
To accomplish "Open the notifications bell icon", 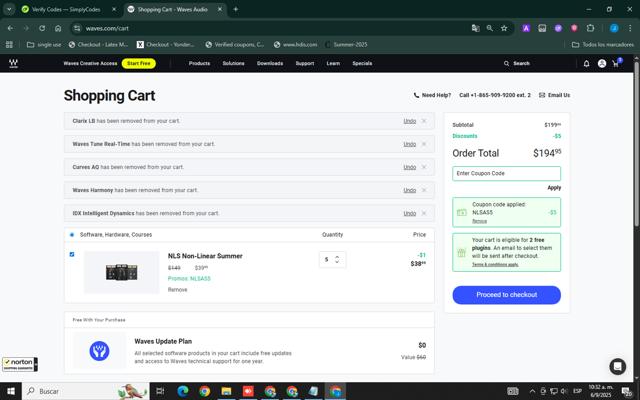I will [x=587, y=64].
